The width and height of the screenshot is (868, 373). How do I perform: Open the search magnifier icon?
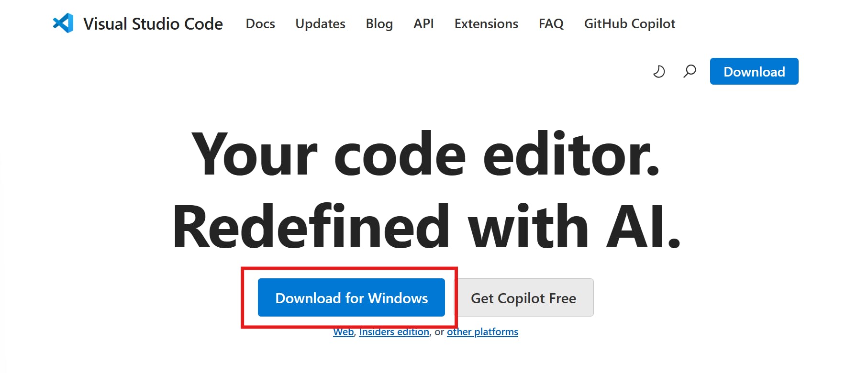(x=690, y=71)
